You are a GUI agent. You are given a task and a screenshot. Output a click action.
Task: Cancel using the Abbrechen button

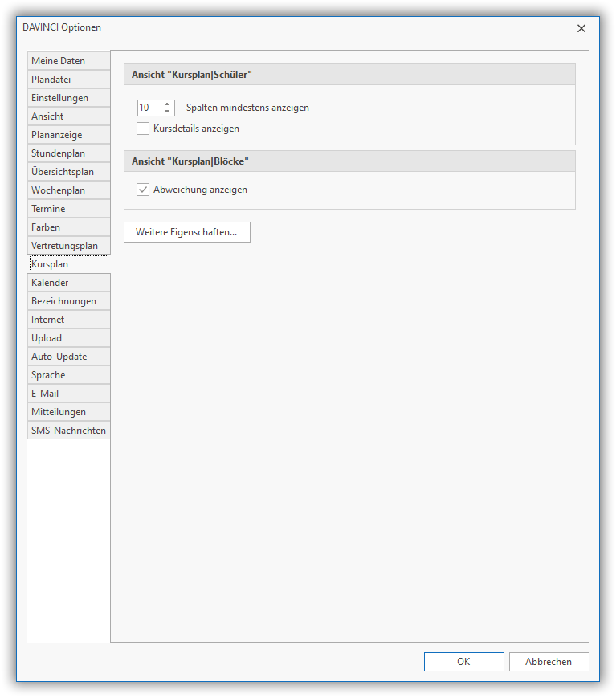(549, 662)
